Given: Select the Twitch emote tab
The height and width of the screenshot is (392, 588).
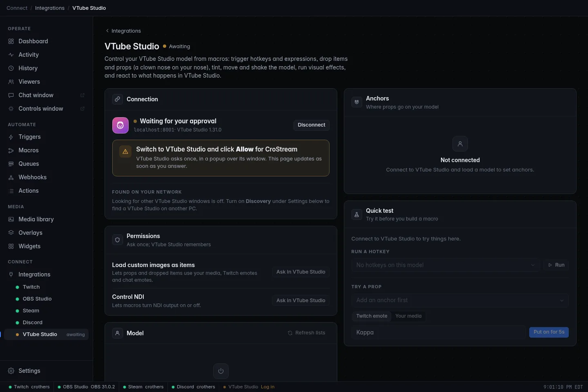Looking at the screenshot, I should point(372,316).
